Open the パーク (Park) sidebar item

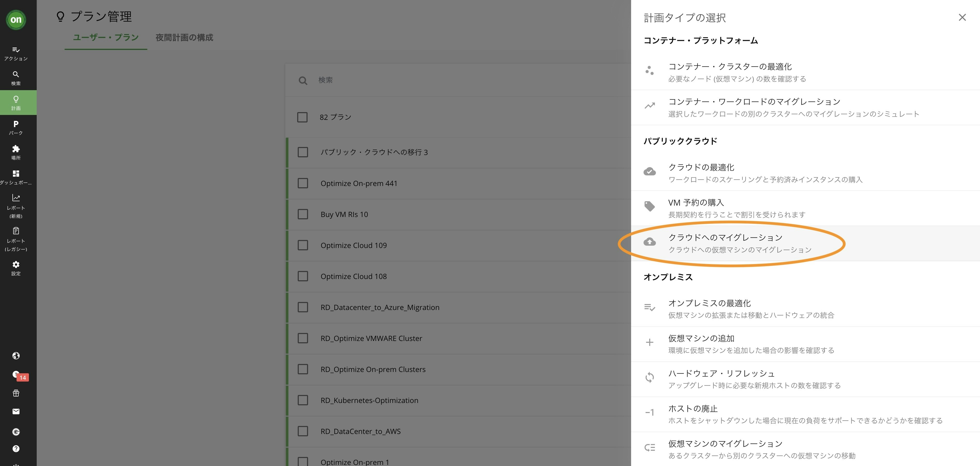point(16,127)
